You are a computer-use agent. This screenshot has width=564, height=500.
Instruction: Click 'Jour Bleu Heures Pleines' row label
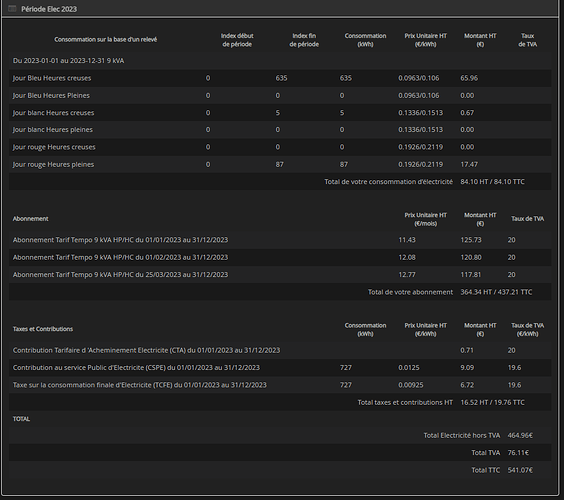tap(51, 95)
